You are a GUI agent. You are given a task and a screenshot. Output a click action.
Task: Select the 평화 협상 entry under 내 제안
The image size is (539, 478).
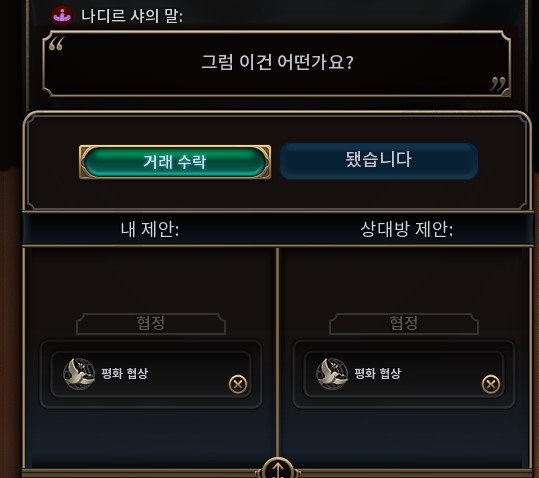pos(151,374)
